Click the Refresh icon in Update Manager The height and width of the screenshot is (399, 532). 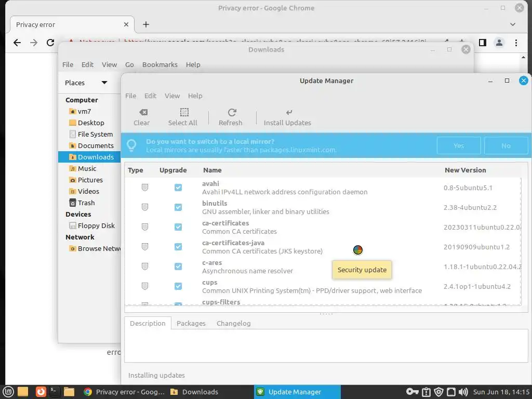pyautogui.click(x=232, y=112)
